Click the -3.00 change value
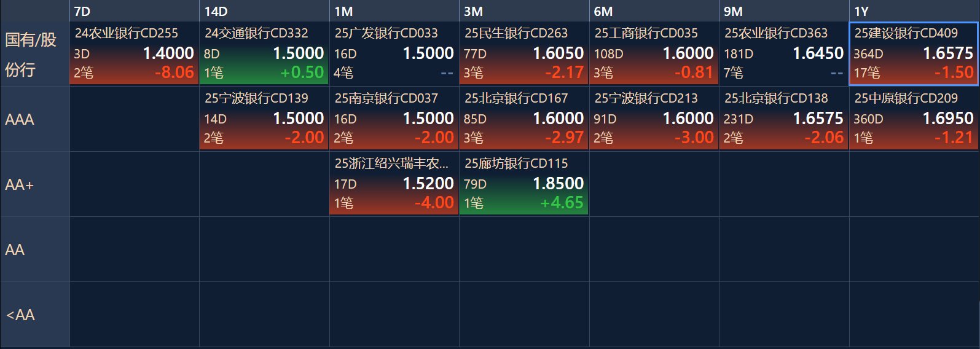Image resolution: width=980 pixels, height=349 pixels. pos(694,138)
